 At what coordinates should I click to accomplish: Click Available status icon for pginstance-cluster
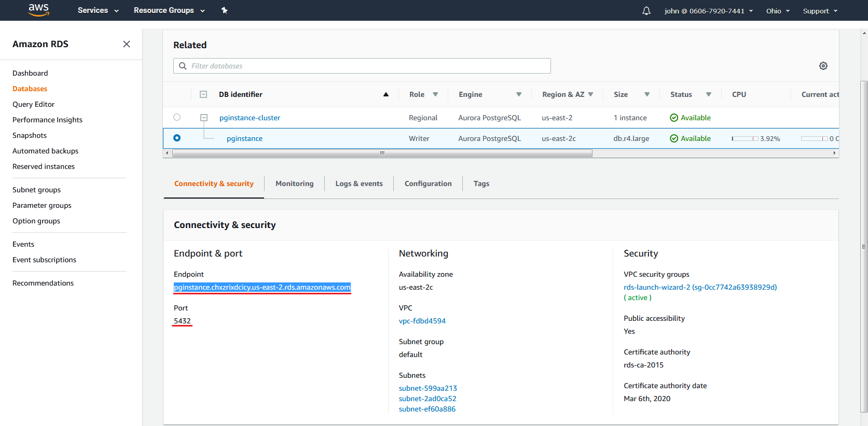[x=674, y=118]
